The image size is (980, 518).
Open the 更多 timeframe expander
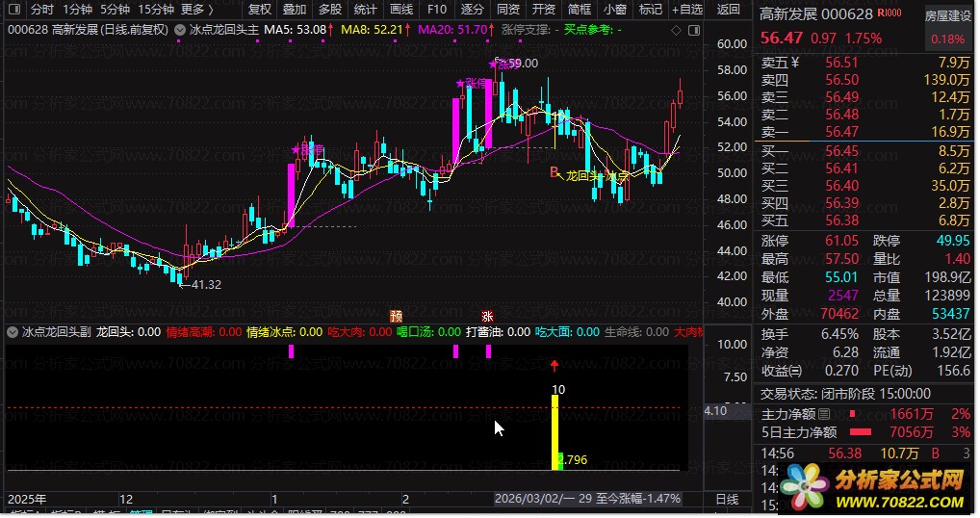pos(197,10)
